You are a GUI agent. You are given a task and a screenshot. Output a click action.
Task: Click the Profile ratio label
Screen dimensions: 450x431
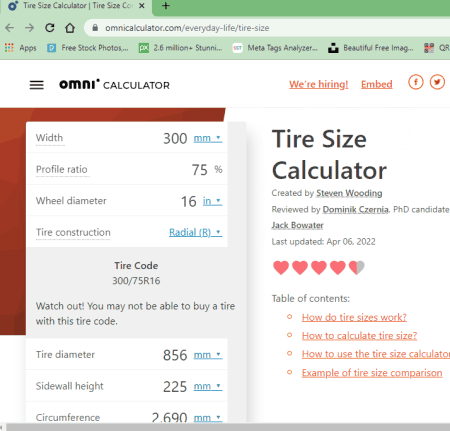(62, 169)
